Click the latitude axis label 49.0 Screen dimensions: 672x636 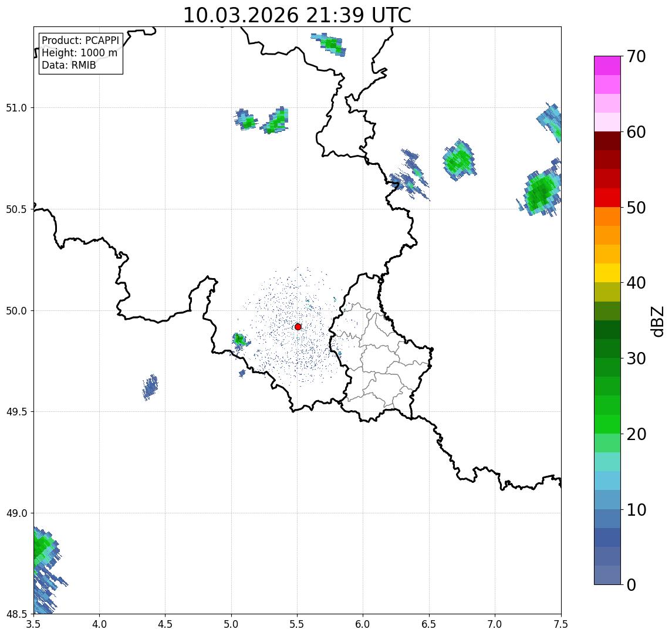click(16, 513)
